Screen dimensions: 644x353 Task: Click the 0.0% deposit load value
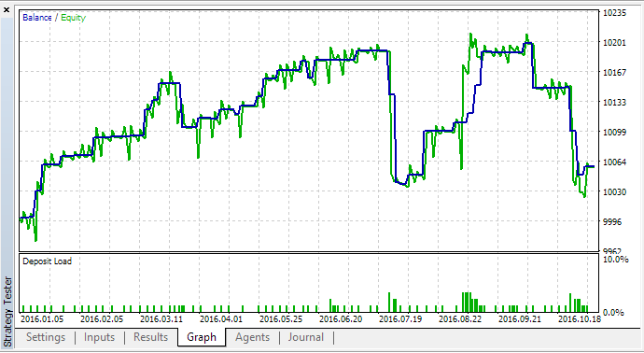[613, 313]
